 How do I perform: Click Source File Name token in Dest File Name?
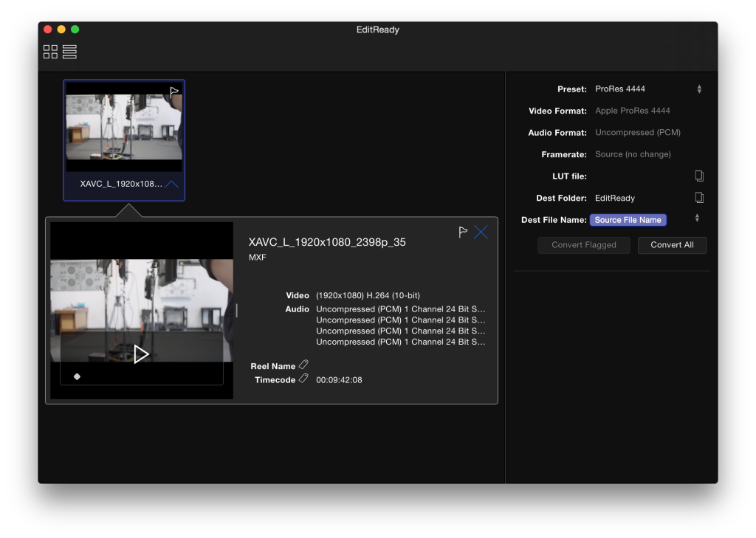[x=628, y=219]
